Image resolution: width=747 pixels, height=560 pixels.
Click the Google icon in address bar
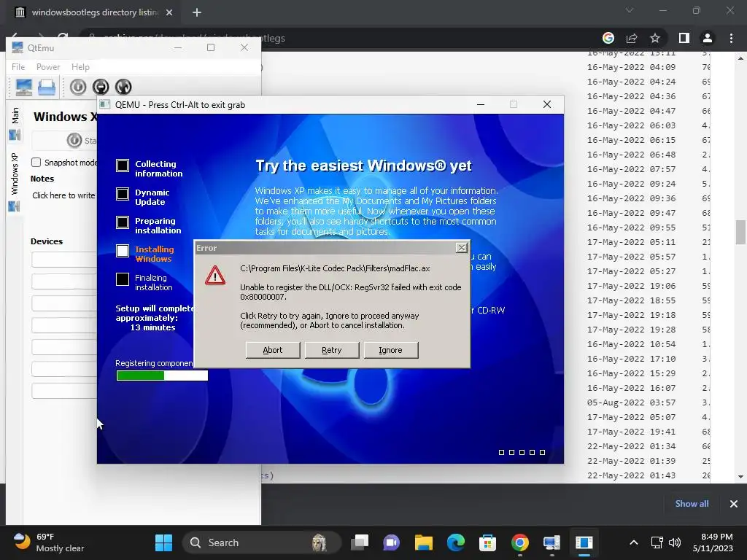point(608,38)
